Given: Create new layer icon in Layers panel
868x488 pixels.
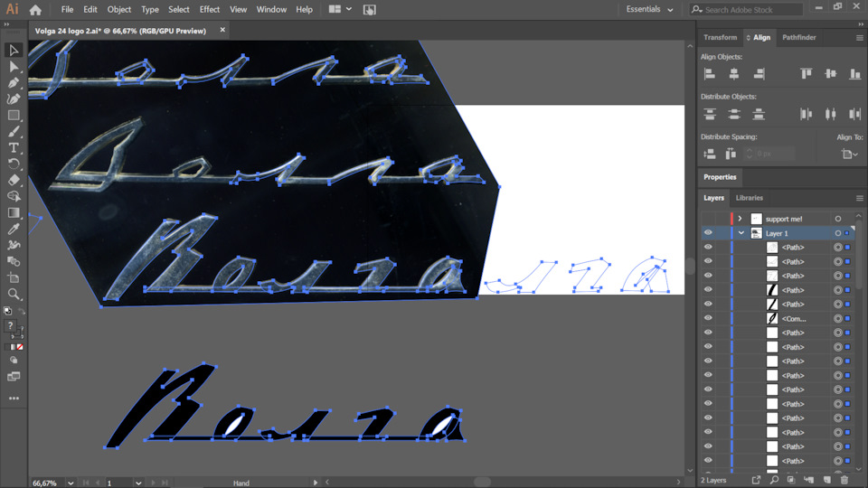Looking at the screenshot, I should coord(827,480).
